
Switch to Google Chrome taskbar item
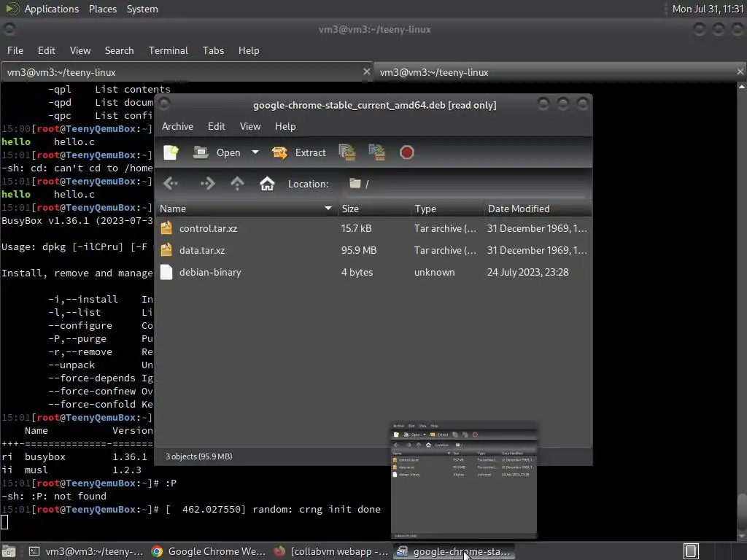point(208,551)
